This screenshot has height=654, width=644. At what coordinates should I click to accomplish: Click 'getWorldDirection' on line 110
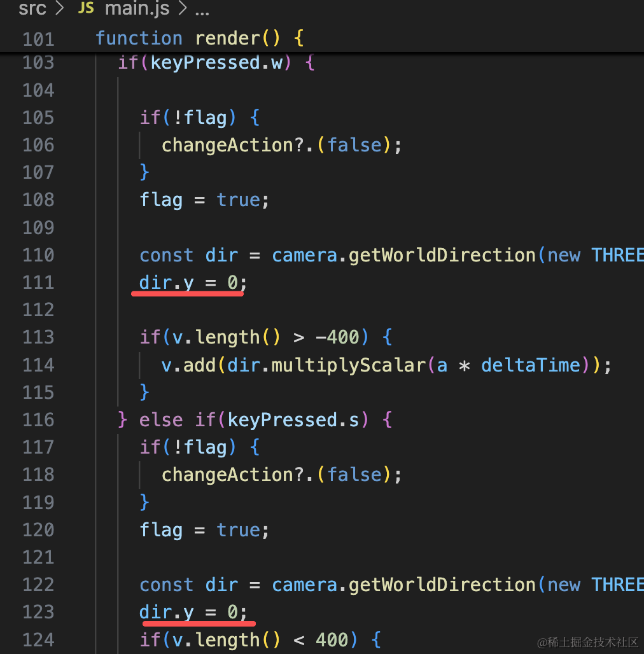click(442, 255)
